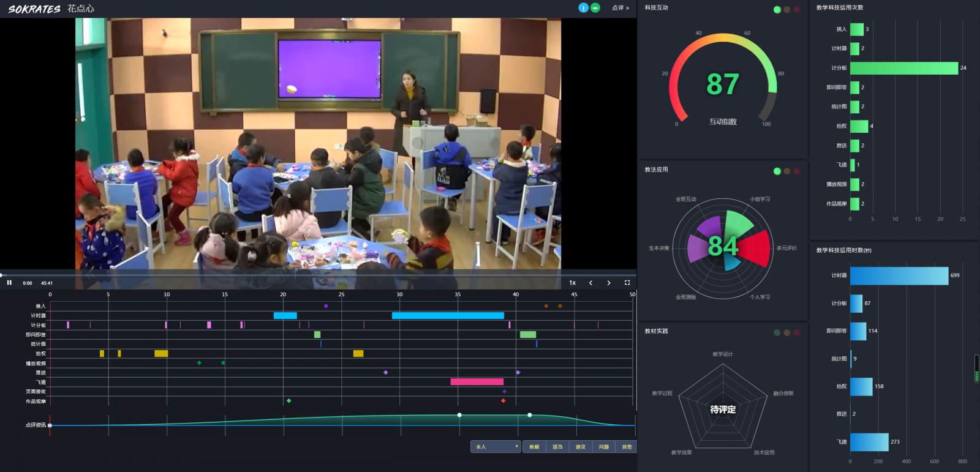
Task: Select red indicator dot in 教法应用 panel
Action: (797, 171)
